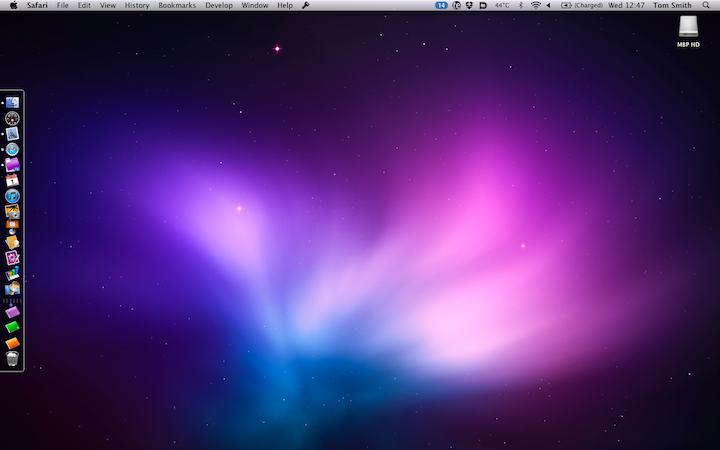Open the Apple menu
The width and height of the screenshot is (720, 450).
pyautogui.click(x=13, y=6)
